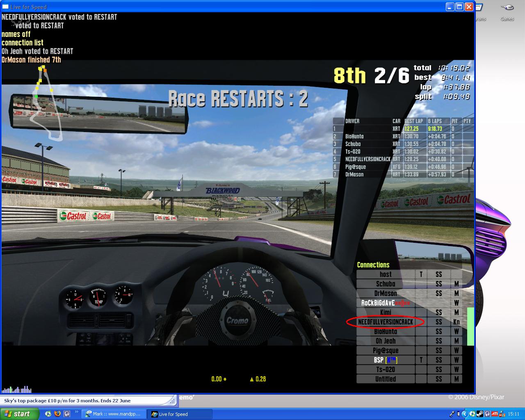Open the headphones Quick Launch icon

pos(67,414)
